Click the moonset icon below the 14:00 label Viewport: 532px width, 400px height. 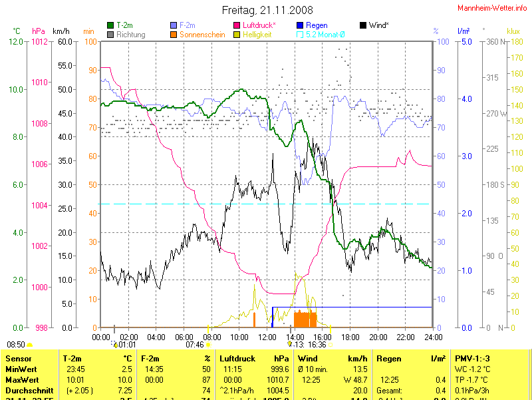coord(289,344)
